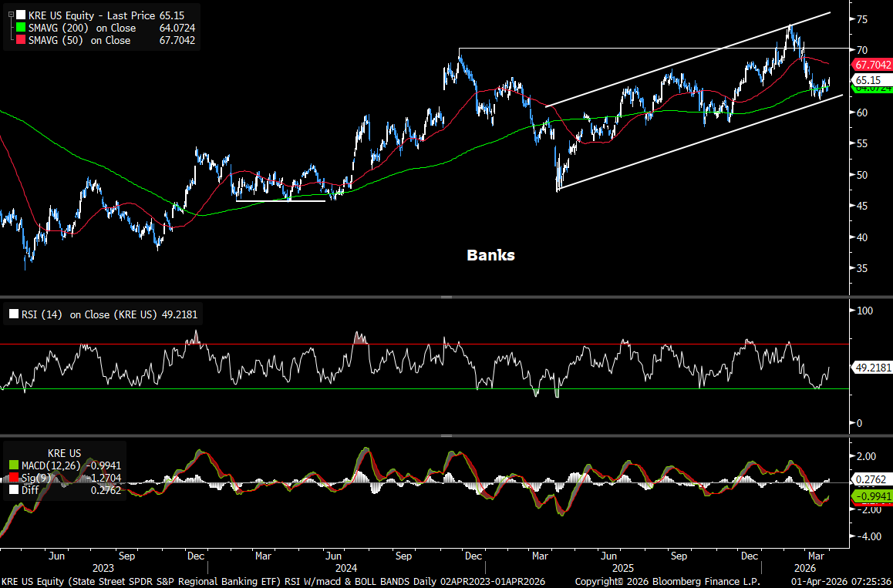
Task: Click the red SMAVG (50) color swatch
Action: (x=21, y=40)
